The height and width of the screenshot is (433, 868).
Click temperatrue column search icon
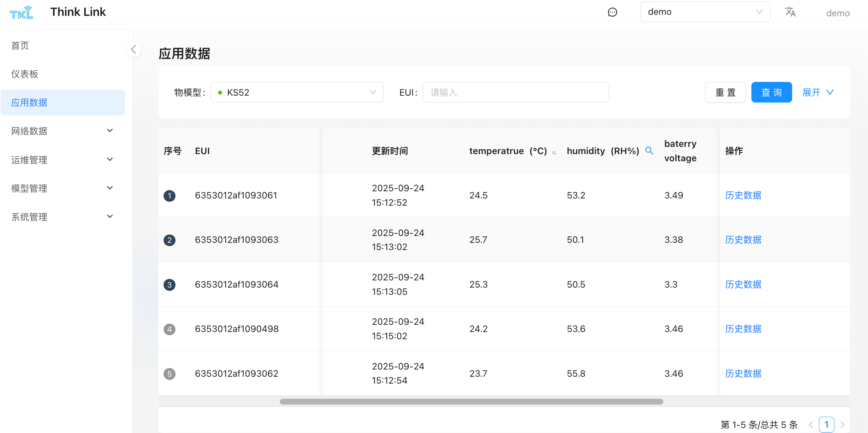pos(554,153)
